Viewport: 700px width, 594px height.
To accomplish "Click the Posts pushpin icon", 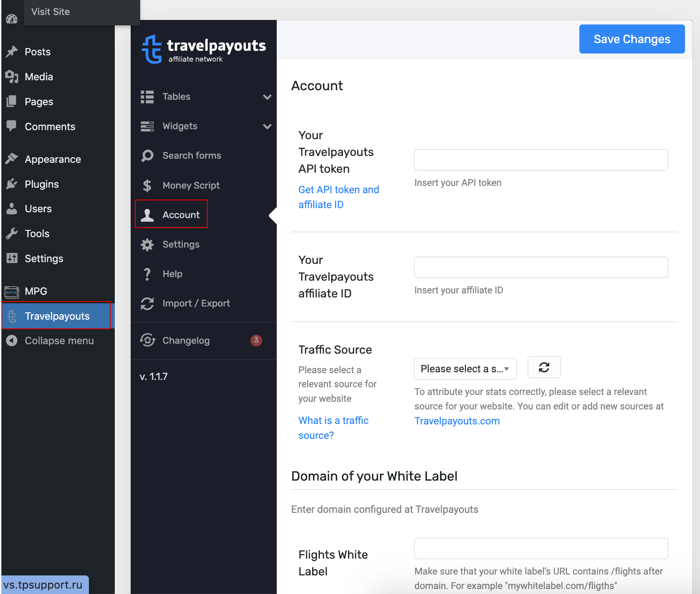I will [12, 52].
